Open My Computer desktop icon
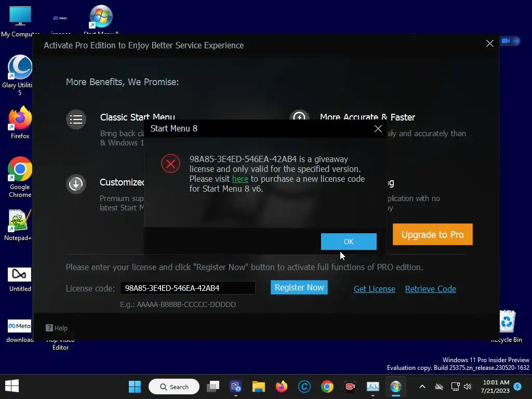The width and height of the screenshot is (532, 399). pos(20,20)
